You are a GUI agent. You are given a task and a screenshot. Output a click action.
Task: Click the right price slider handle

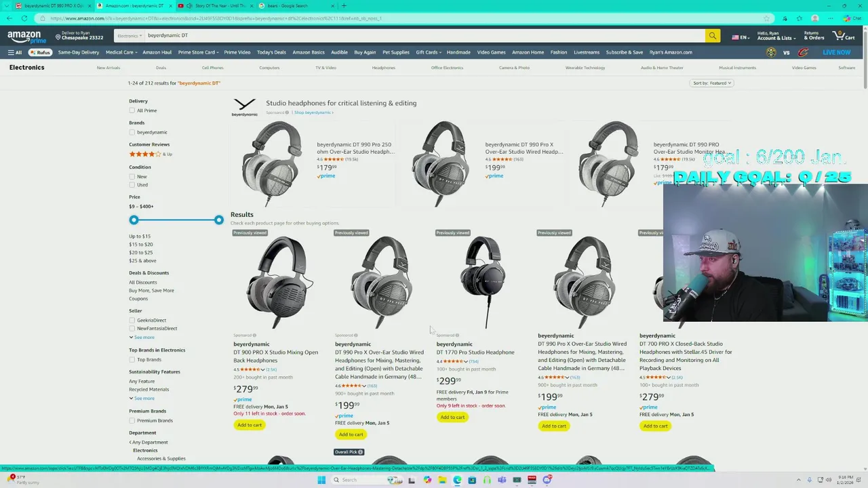(218, 220)
